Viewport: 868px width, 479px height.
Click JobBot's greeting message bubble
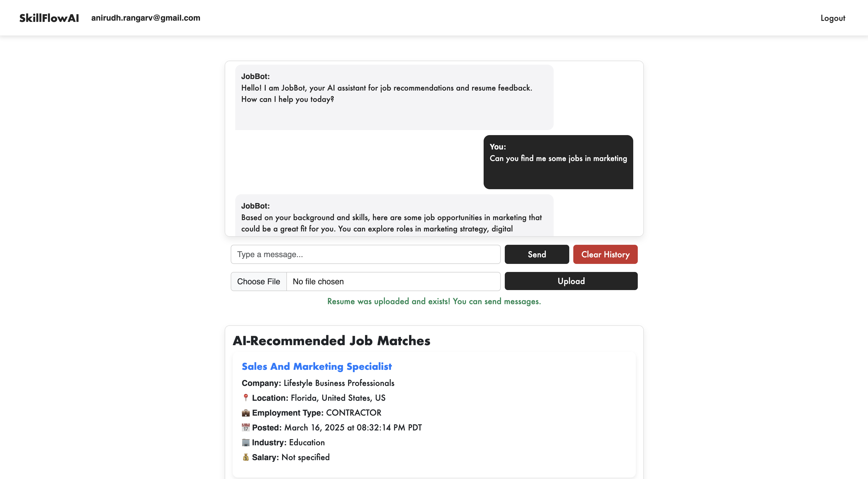click(394, 97)
